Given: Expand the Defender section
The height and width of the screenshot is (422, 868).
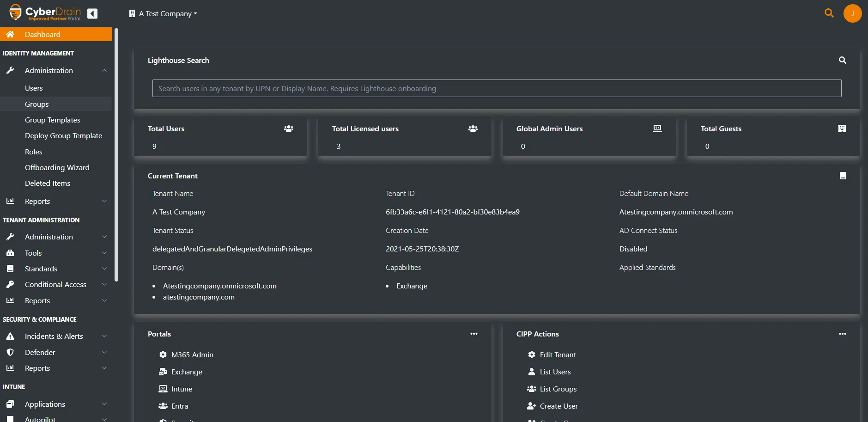Looking at the screenshot, I should [56, 353].
